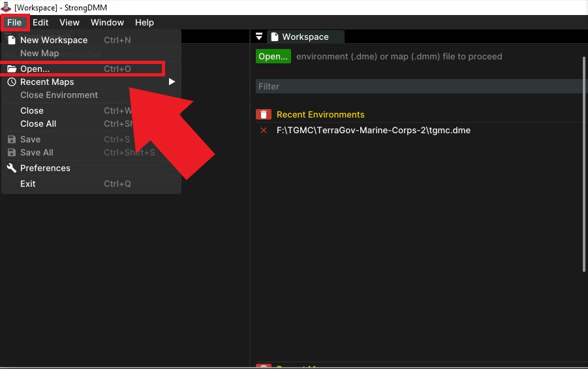Expand the Recent Maps submenu arrow
The width and height of the screenshot is (588, 369).
tap(172, 82)
